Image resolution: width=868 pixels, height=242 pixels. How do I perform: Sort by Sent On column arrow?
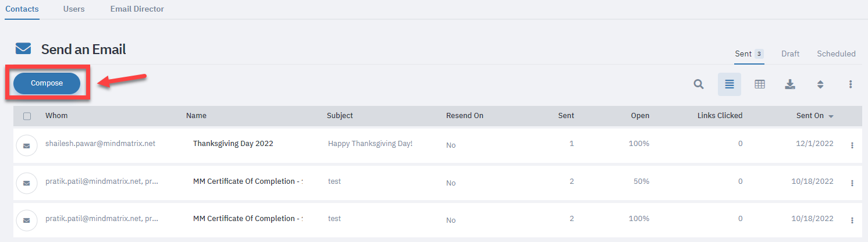[831, 116]
